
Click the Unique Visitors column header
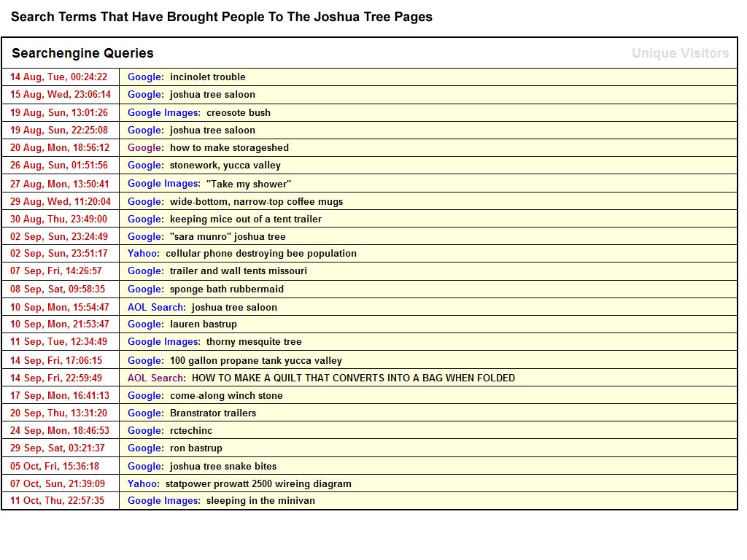point(680,53)
